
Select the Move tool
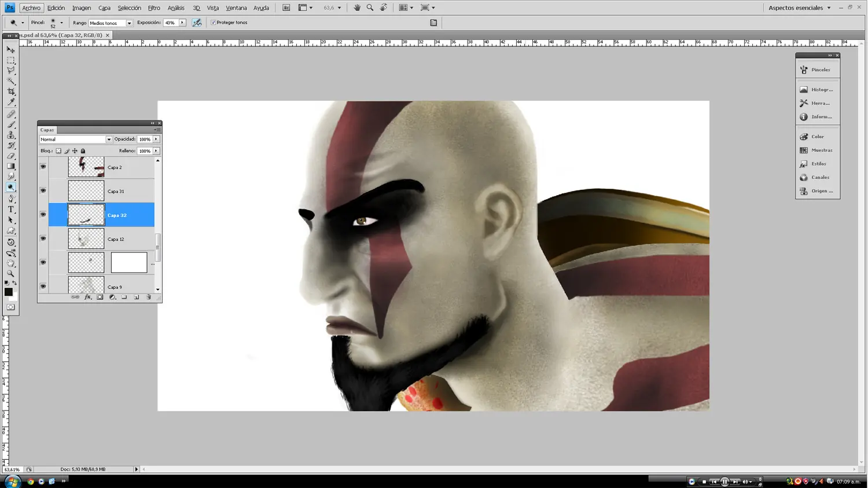point(11,50)
